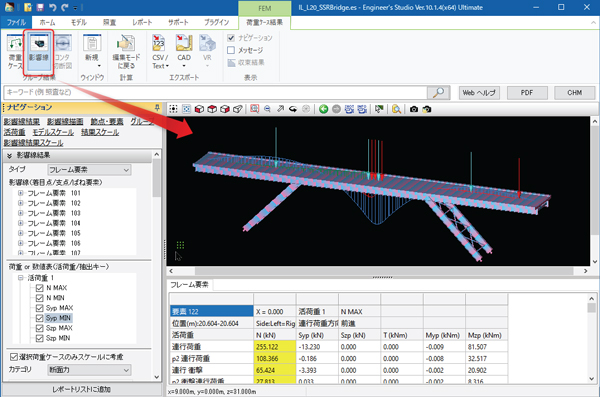Click the Web ヘルプ button
600x397 pixels.
coord(479,93)
